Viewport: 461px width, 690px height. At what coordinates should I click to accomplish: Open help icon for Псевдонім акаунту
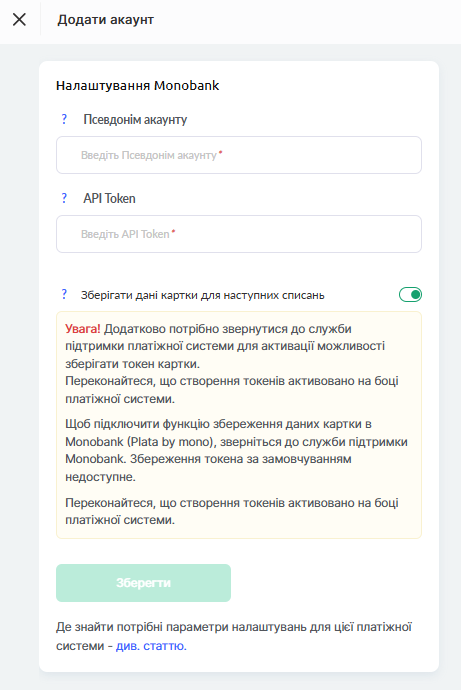click(64, 119)
